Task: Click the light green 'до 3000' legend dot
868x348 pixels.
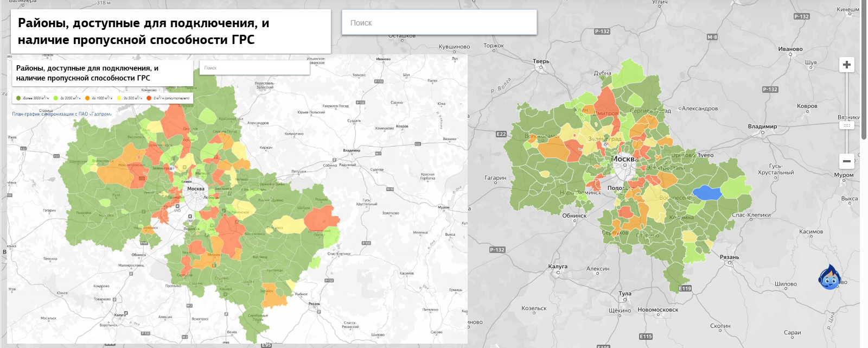Action: pos(55,98)
